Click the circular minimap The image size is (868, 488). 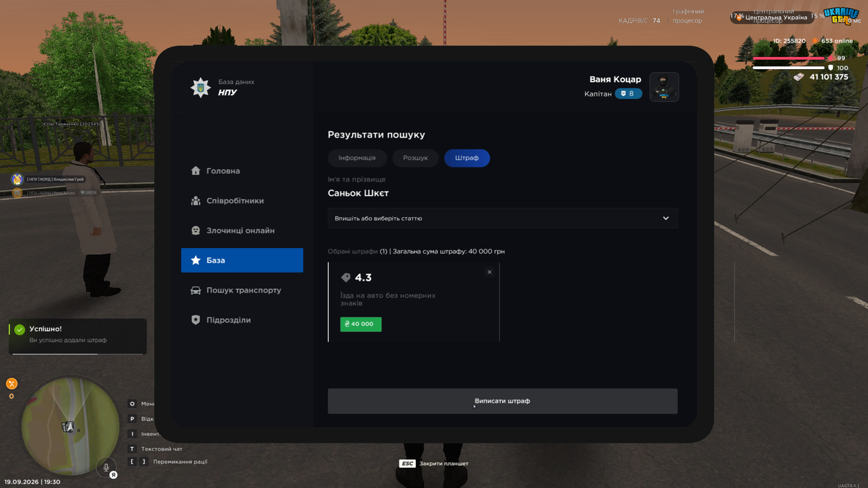pos(71,426)
